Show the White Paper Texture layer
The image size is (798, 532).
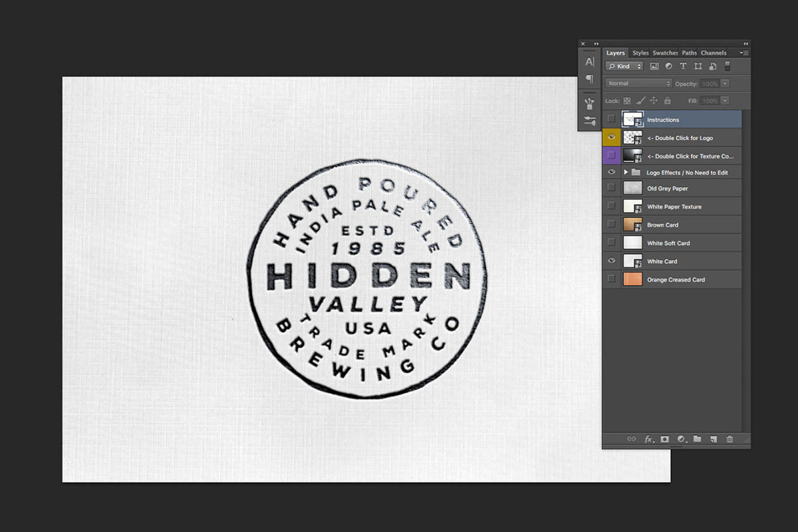pos(611,206)
